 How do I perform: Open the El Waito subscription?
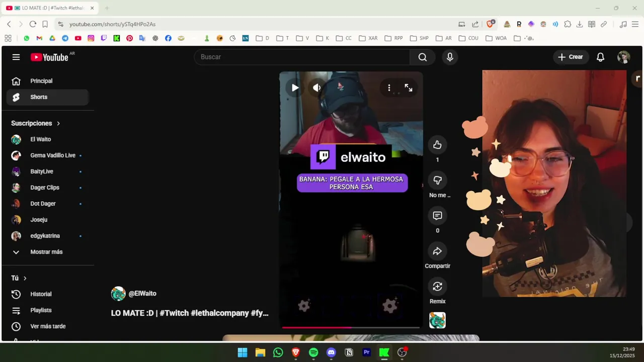point(48,139)
